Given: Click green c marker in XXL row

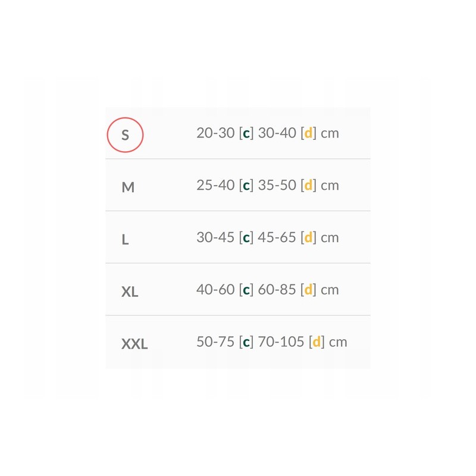Looking at the screenshot, I should pyautogui.click(x=246, y=342).
